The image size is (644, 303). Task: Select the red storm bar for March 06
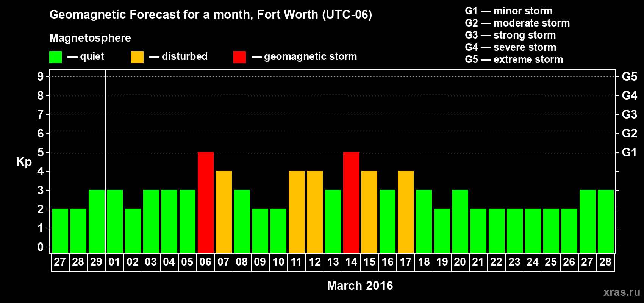206,203
